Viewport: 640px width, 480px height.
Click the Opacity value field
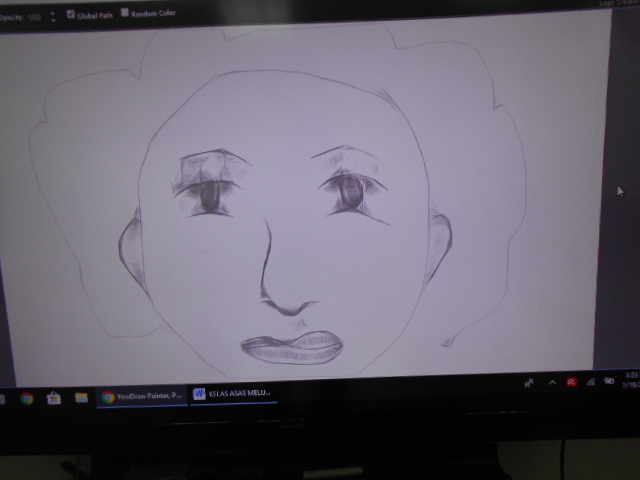[34, 17]
